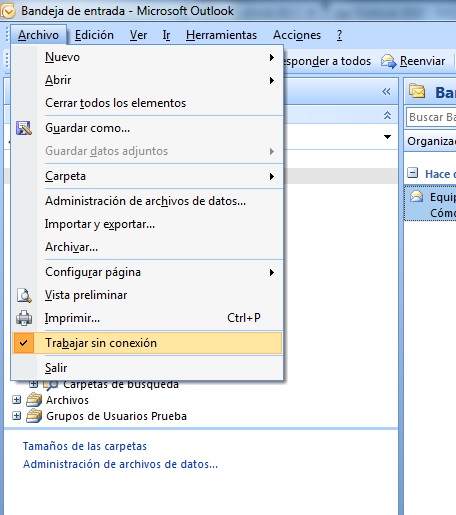This screenshot has height=515, width=456.
Task: Click the Reenviar envelope icon in toolbar
Action: coord(388,61)
